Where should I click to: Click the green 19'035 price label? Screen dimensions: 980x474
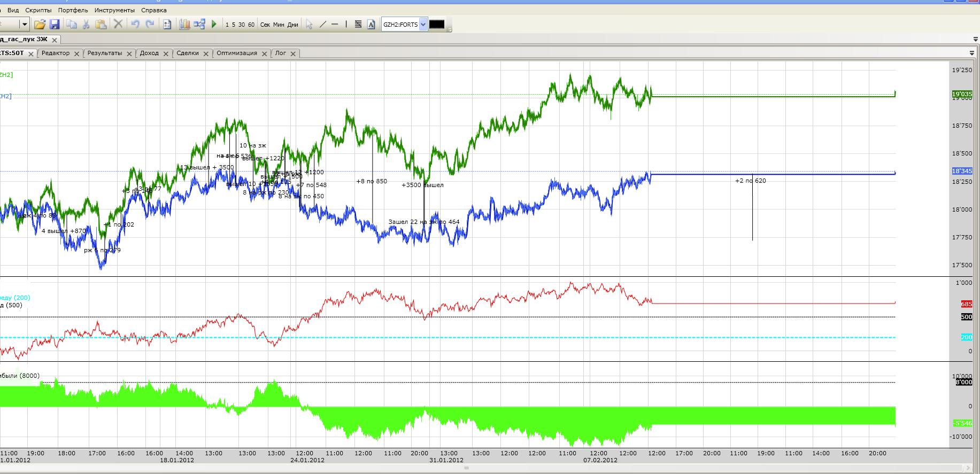pos(962,95)
